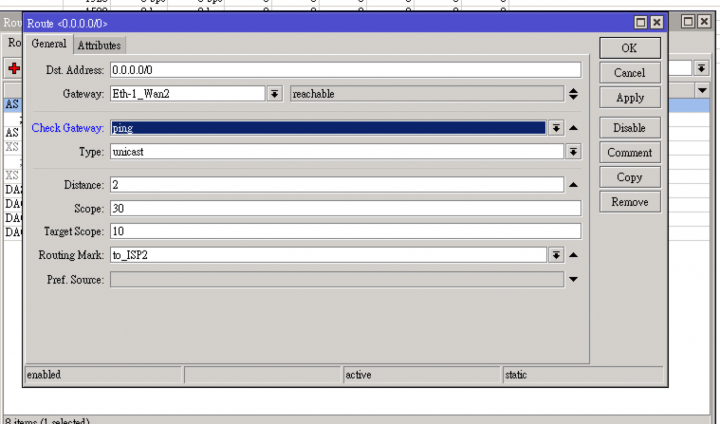
Task: Collapse the Routing Mark field
Action: (573, 255)
